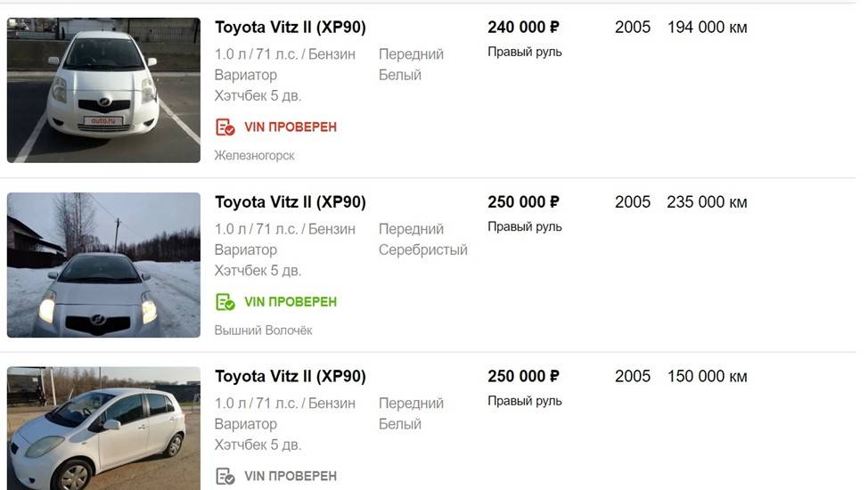The height and width of the screenshot is (490, 868).
Task: Click the 250 000 ₽ price of silver Vitz
Action: (x=523, y=202)
